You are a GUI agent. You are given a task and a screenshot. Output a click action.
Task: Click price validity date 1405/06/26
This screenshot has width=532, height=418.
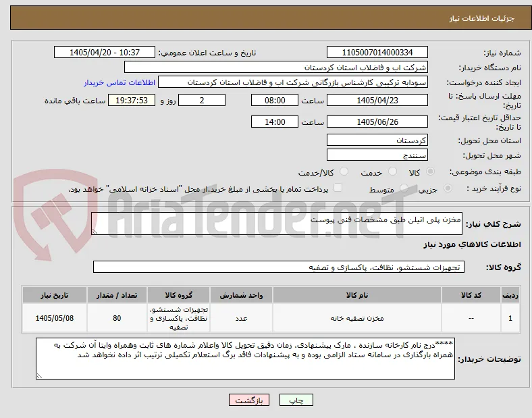[377, 122]
